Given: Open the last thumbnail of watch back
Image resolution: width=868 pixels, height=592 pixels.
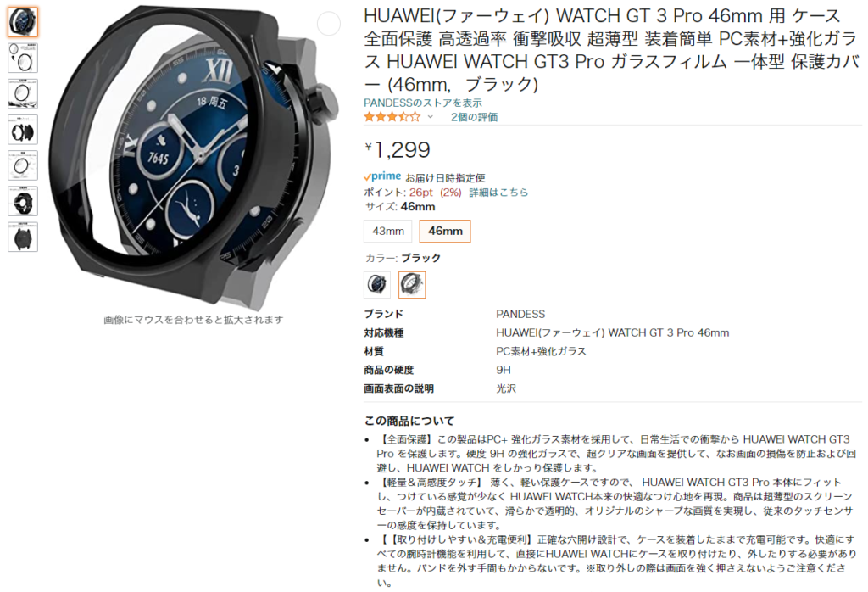Looking at the screenshot, I should [23, 237].
